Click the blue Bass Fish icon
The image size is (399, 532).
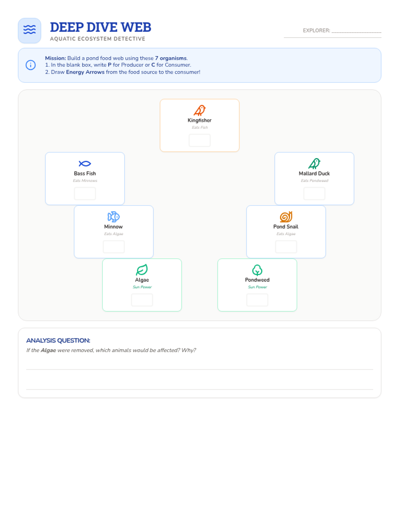[x=85, y=163]
